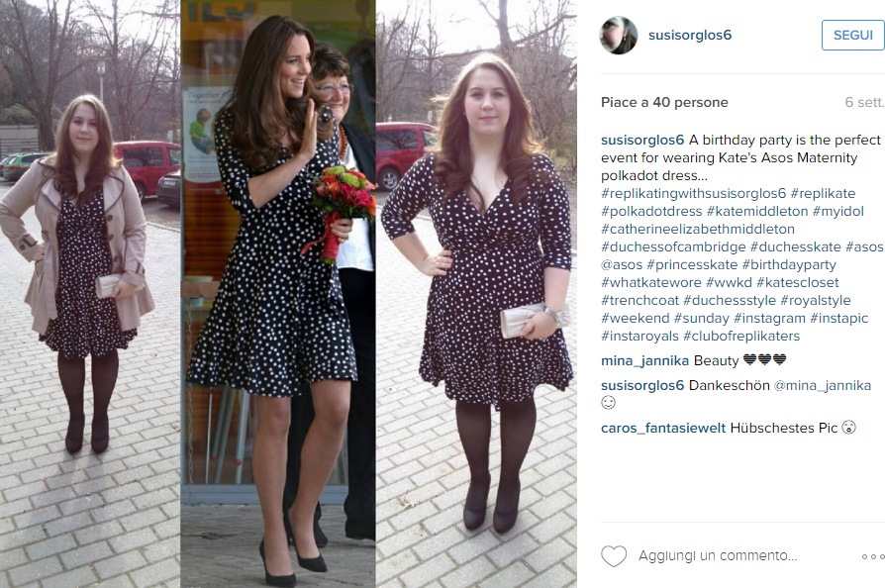
Task: Follow the user with the SEGUI button
Action: 853,35
